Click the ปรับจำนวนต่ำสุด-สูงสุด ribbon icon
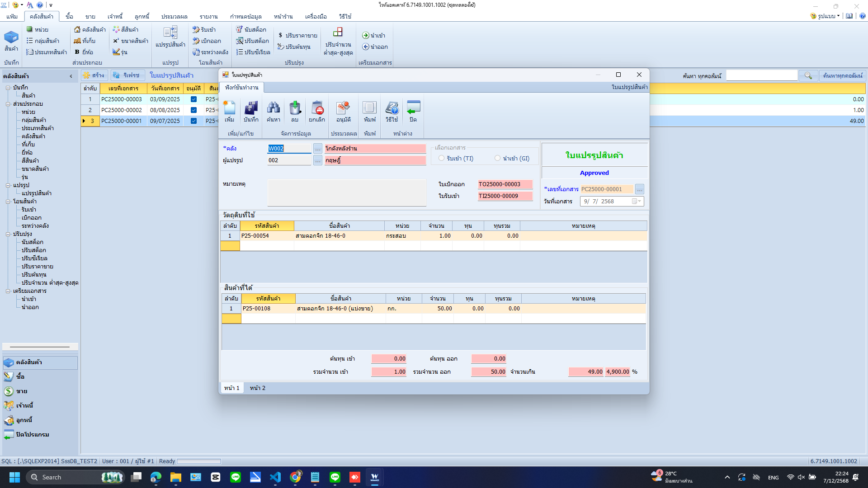Image resolution: width=868 pixels, height=488 pixels. [x=338, y=41]
